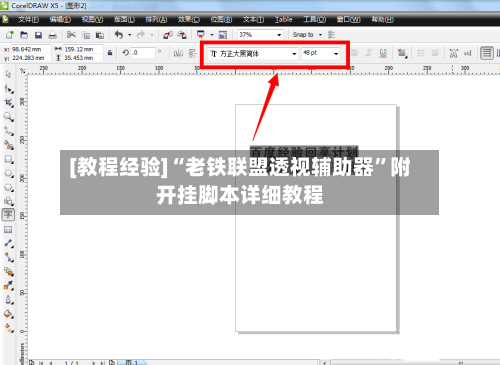Click the rotation angle field
The image size is (500, 365).
point(143,53)
